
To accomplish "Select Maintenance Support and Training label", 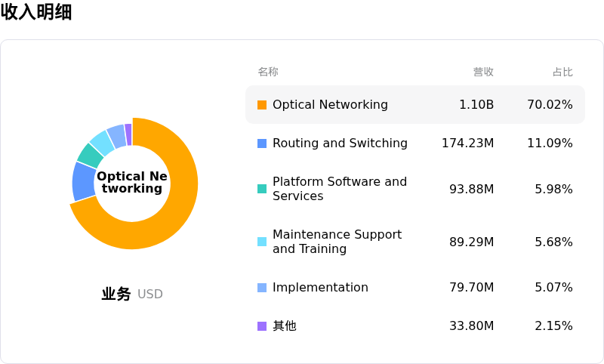I will 337,242.
